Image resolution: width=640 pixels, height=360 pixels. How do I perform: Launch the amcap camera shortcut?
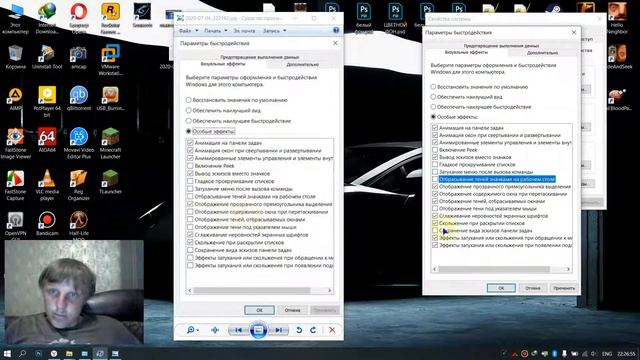click(x=78, y=57)
